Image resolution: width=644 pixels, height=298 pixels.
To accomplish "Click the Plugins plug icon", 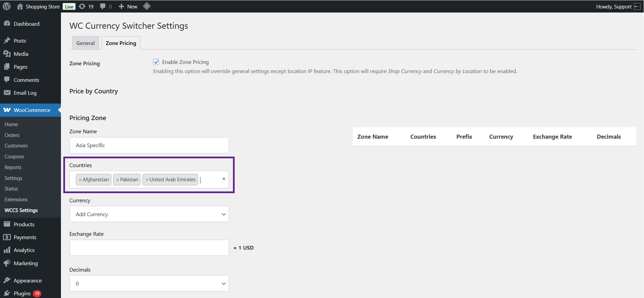I will click(7, 293).
